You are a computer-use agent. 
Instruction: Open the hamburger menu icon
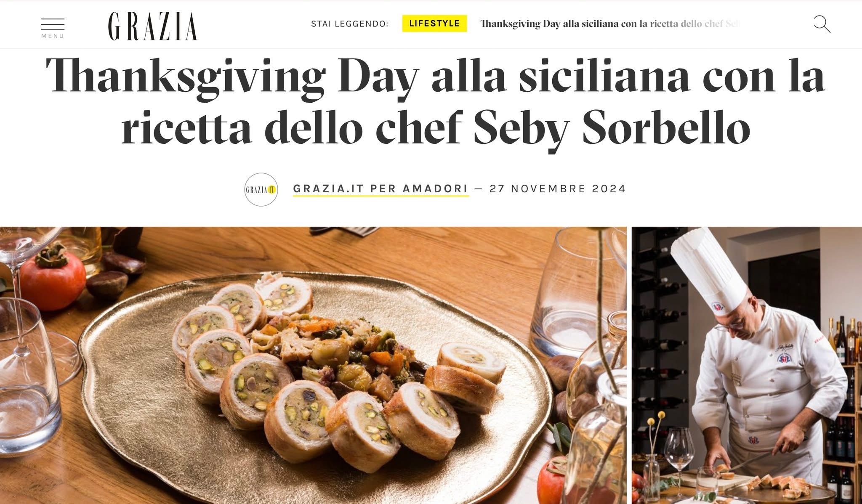(x=53, y=24)
